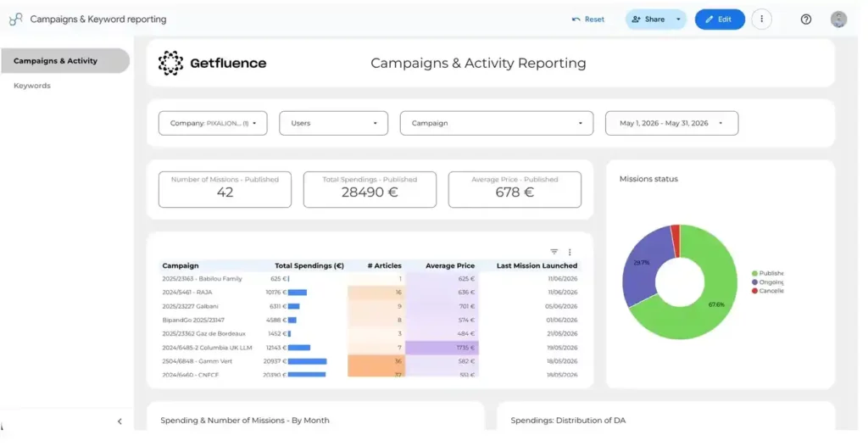Collapse the sidebar with the chevron

(x=120, y=421)
